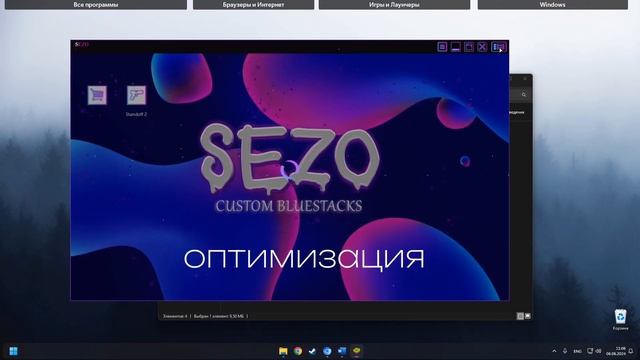Click the SEZO logo in BlueStacks title bar

(82, 44)
